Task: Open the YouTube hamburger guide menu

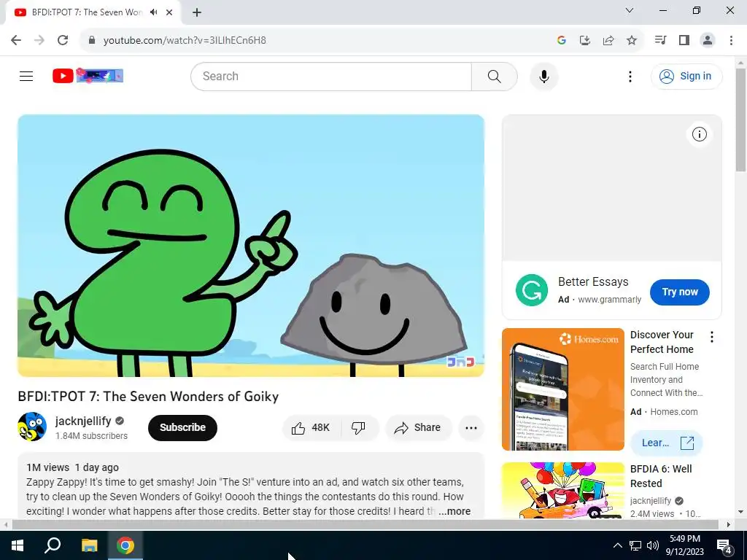Action: pyautogui.click(x=26, y=76)
